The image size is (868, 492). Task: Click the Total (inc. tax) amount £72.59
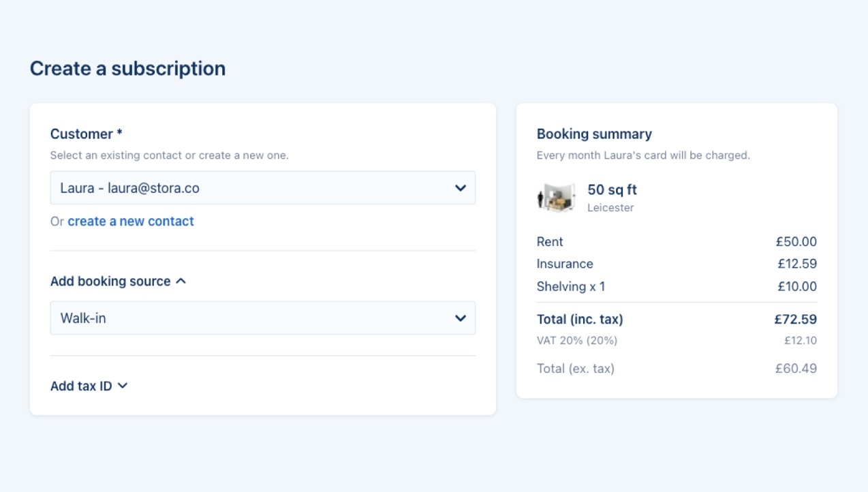click(x=795, y=320)
